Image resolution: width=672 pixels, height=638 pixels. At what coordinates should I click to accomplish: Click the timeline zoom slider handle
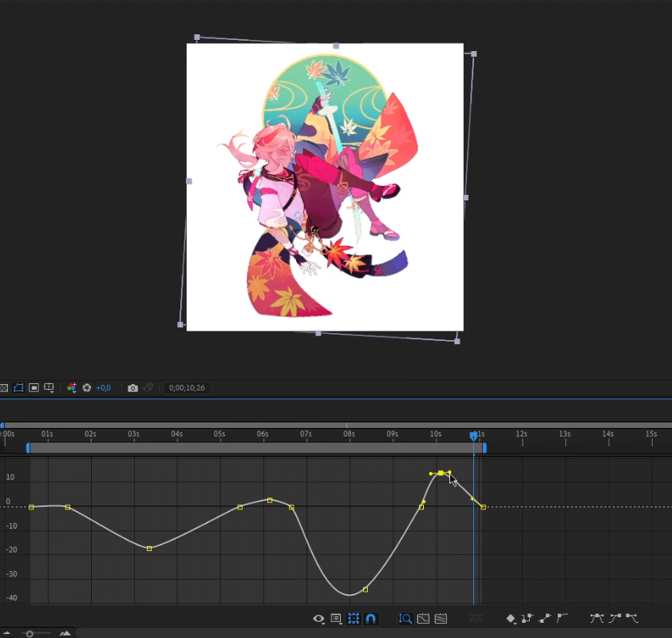point(30,633)
